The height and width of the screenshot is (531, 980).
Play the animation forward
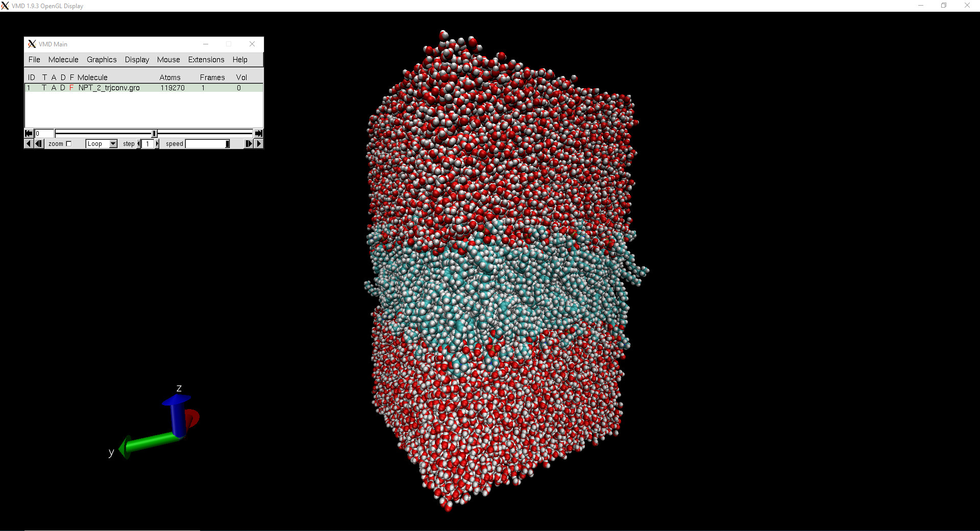[x=259, y=144]
